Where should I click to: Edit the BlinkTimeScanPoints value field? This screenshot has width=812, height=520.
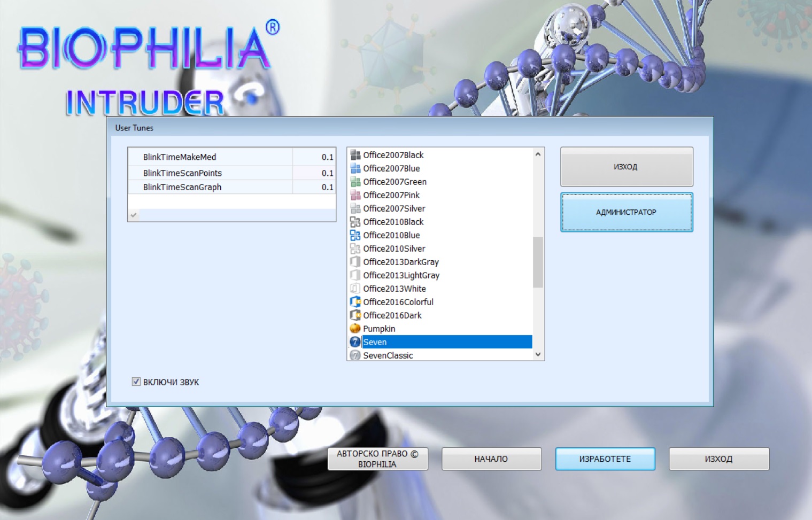314,173
